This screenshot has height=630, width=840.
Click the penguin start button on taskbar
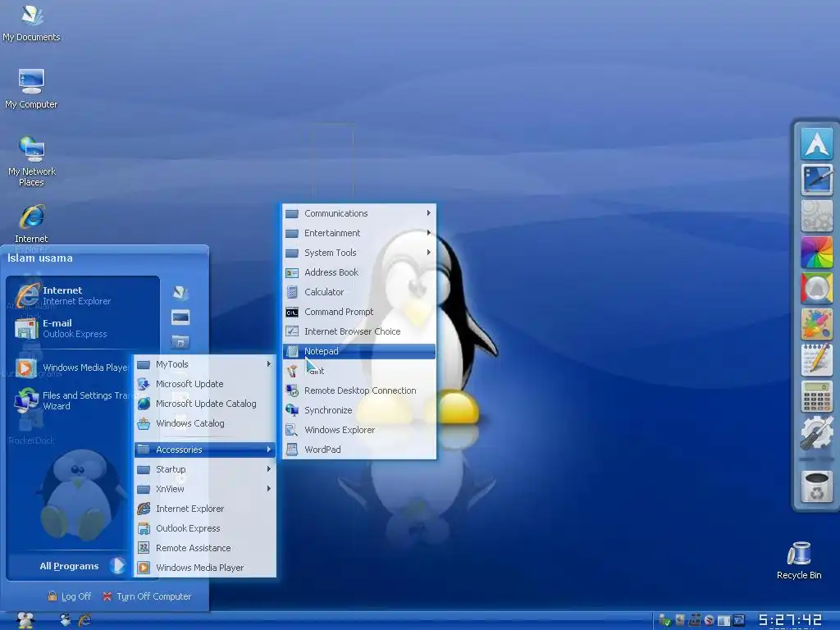coord(25,620)
